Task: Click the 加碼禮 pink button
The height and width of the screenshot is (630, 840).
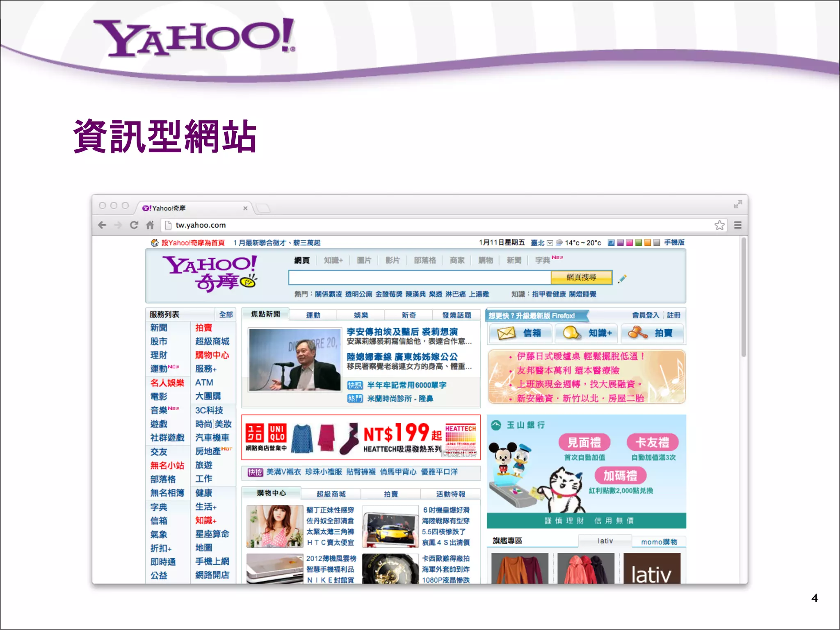Action: 620,475
